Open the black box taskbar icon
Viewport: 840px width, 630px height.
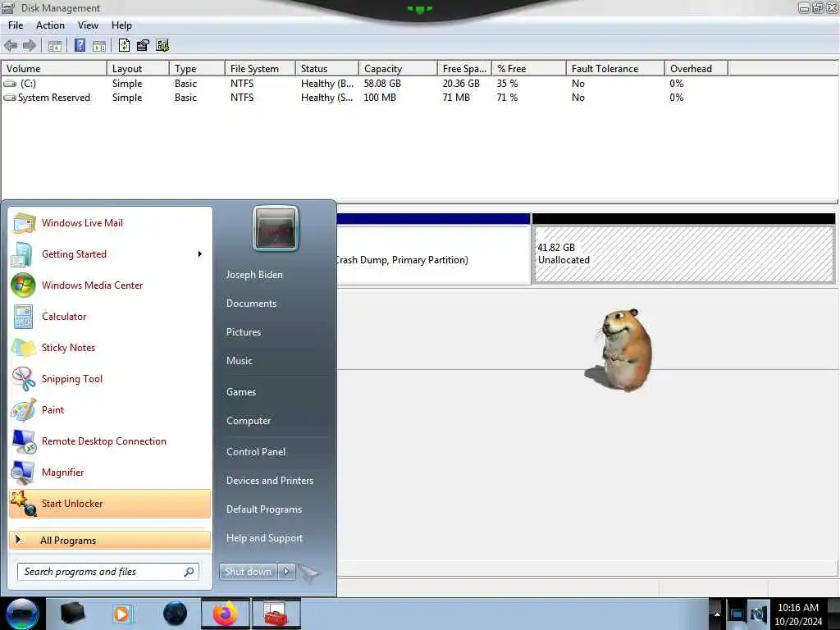pyautogui.click(x=72, y=614)
